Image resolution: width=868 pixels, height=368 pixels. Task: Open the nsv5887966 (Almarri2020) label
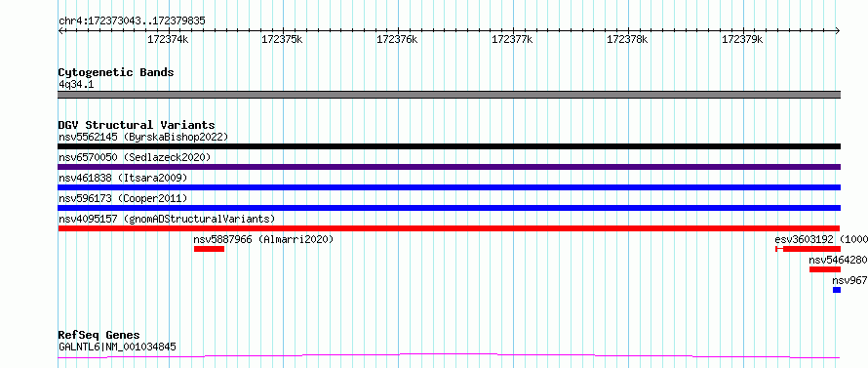tap(263, 239)
